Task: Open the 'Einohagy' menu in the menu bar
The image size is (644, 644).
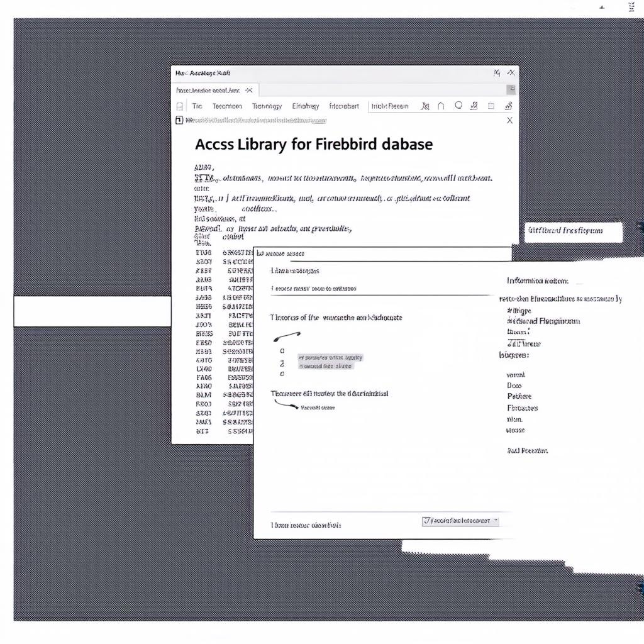Action: point(306,106)
